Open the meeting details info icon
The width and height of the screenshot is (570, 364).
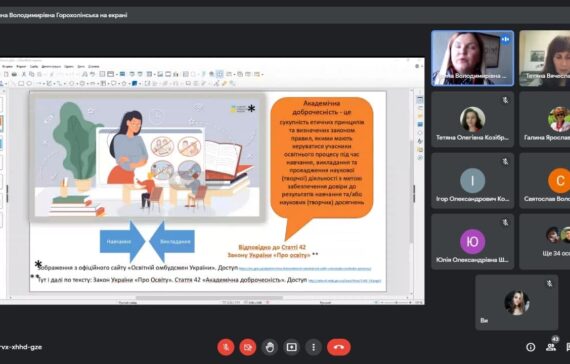point(530,347)
